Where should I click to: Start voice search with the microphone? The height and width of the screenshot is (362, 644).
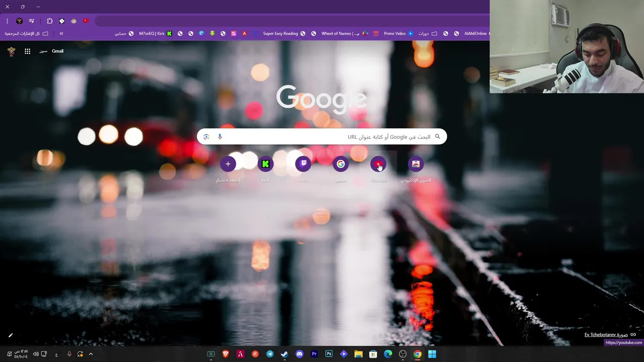(x=220, y=137)
